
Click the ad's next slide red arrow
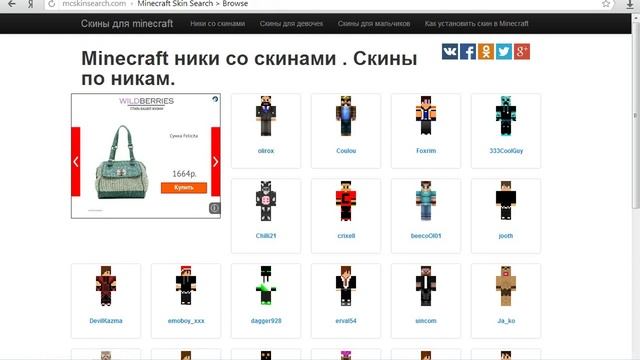coord(216,162)
